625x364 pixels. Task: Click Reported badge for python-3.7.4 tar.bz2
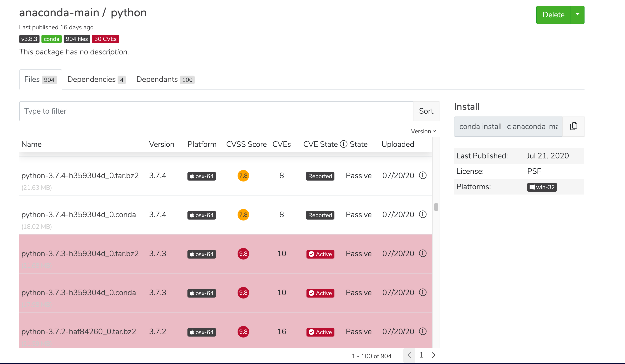pyautogui.click(x=320, y=176)
